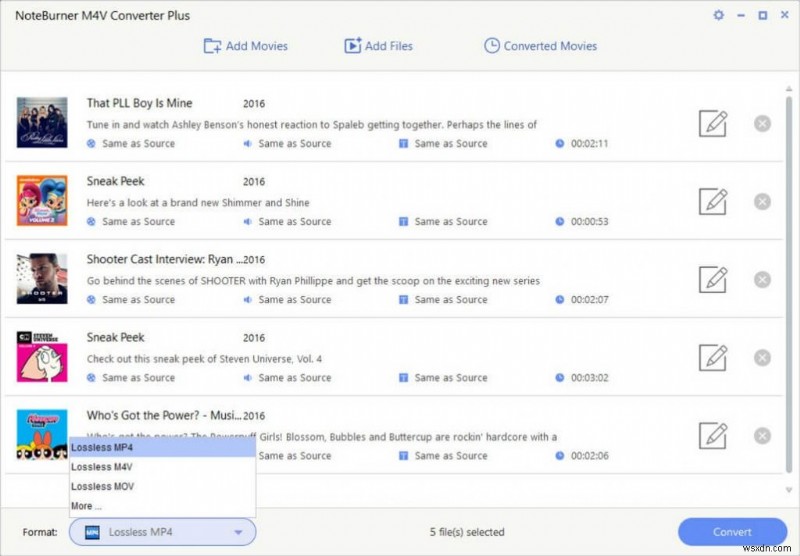The image size is (800, 556).
Task: Open the settings gear icon
Action: click(x=718, y=16)
